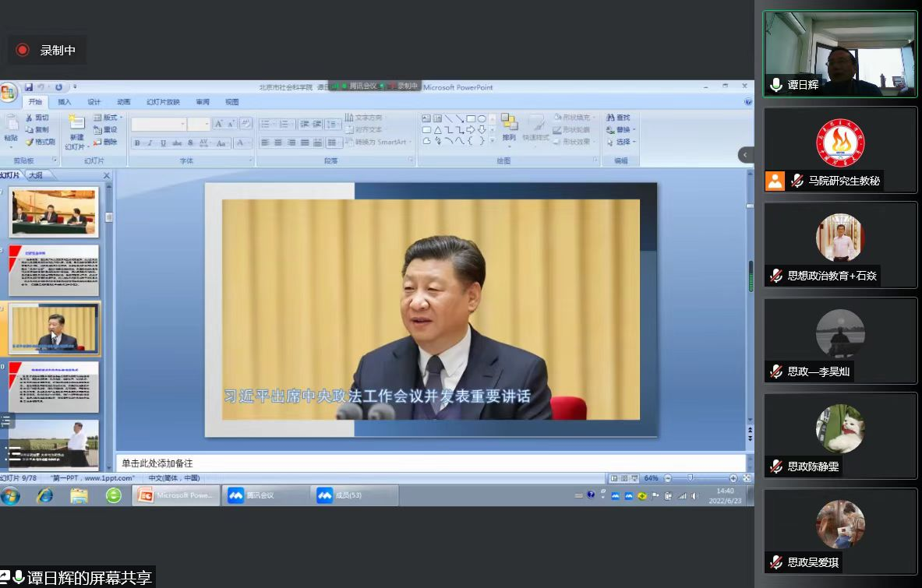Open Internet Explorer from the taskbar
Screen dimensions: 922x588
pos(44,495)
